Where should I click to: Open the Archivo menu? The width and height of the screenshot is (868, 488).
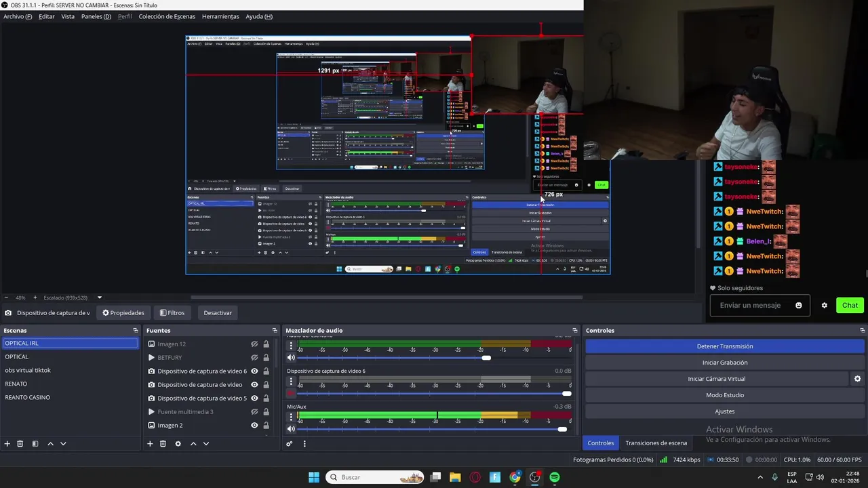click(18, 16)
